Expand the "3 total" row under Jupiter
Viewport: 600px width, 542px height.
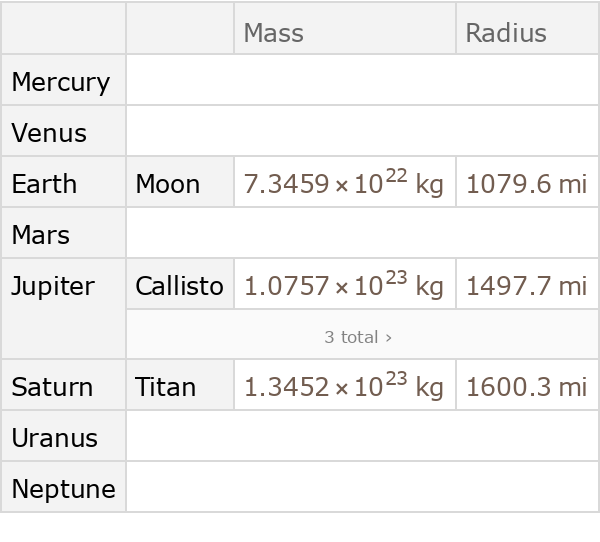(358, 337)
